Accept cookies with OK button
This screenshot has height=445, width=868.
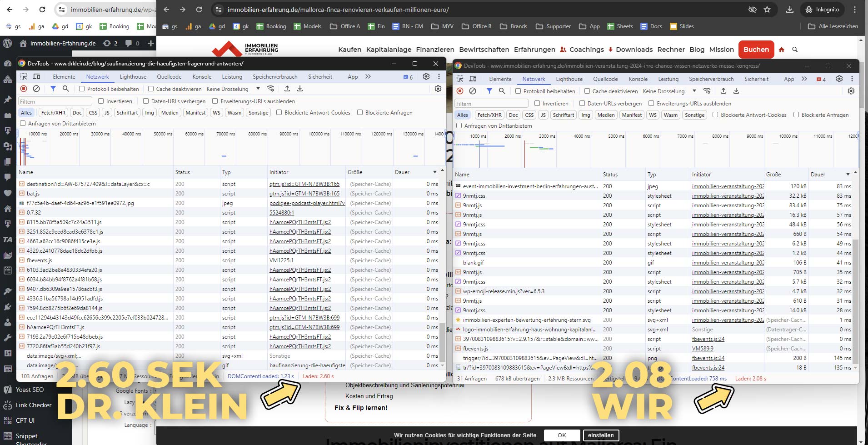[562, 435]
